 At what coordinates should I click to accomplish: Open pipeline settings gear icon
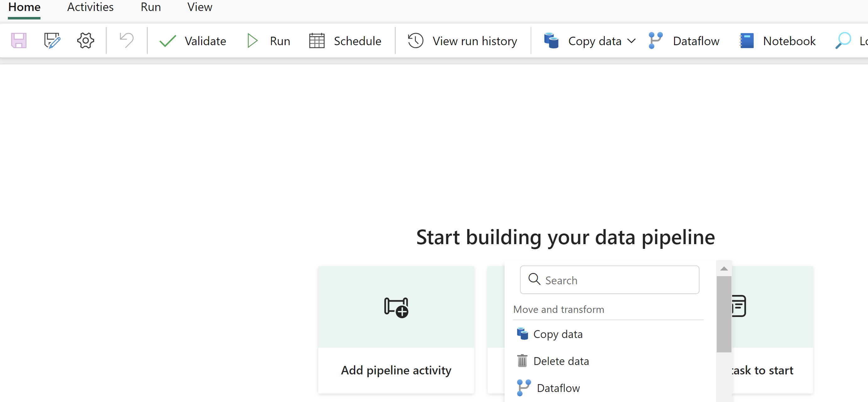(86, 40)
